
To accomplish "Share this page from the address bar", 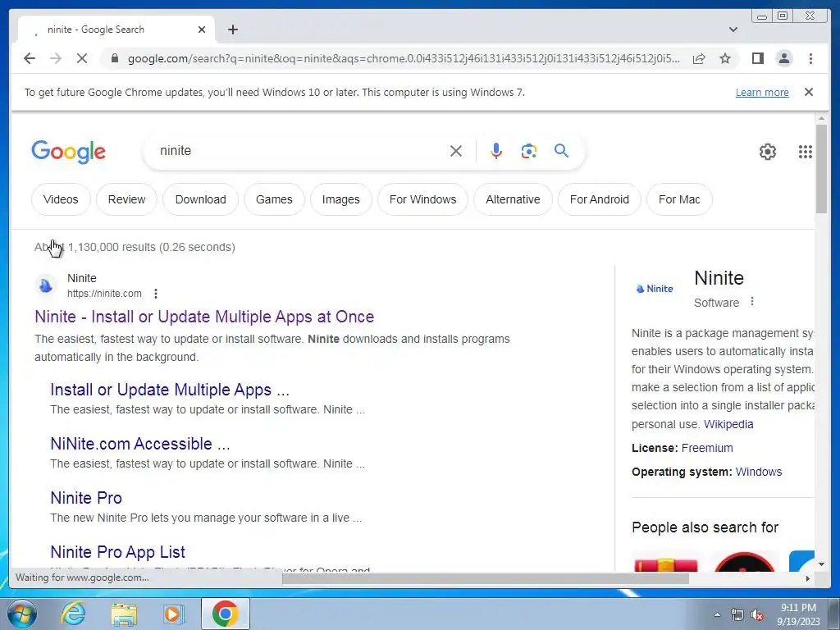I will point(699,58).
